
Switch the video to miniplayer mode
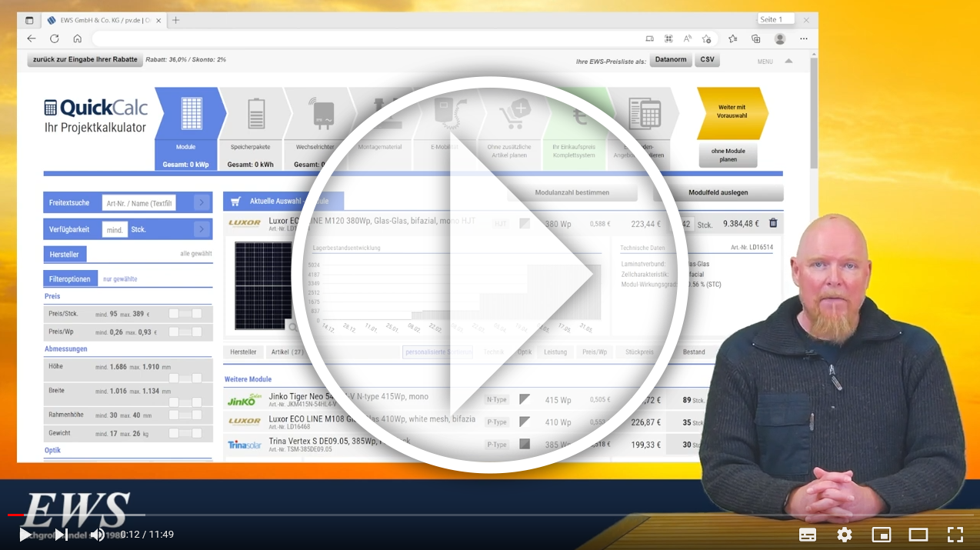click(x=882, y=535)
